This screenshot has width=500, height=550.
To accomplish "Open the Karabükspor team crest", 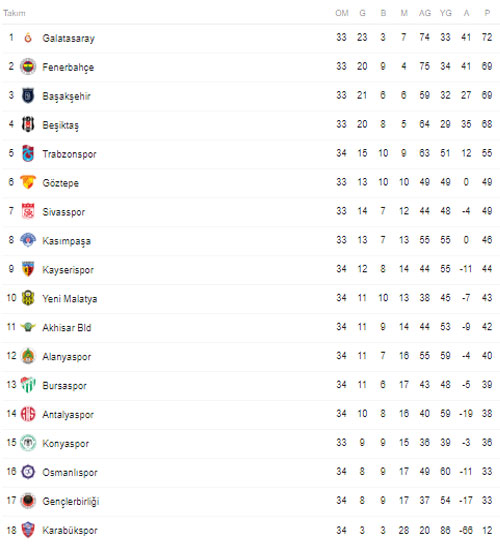I will (x=28, y=530).
